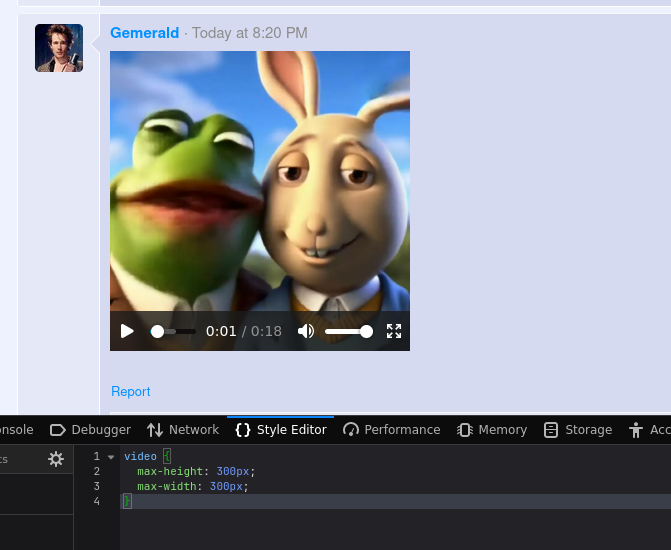Click line number 2 in editor gutter
The width and height of the screenshot is (671, 550).
coord(97,471)
